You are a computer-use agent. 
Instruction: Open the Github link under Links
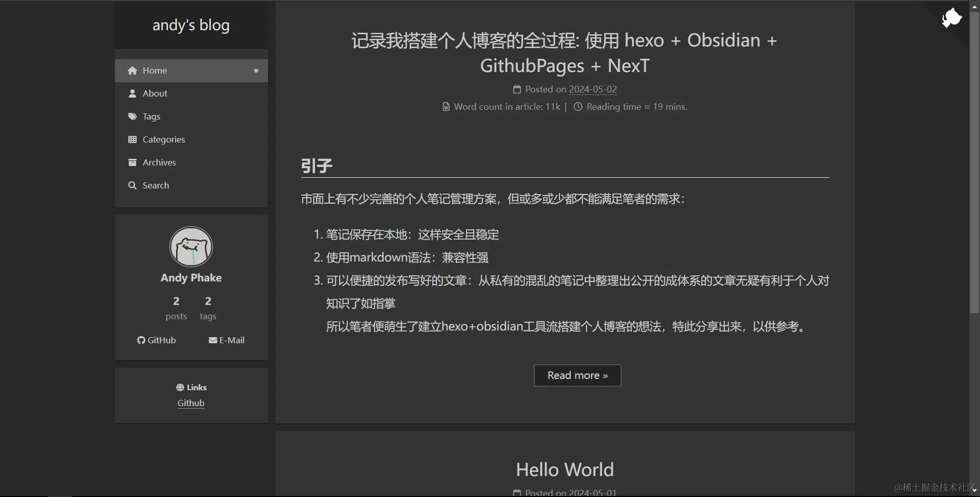click(191, 403)
